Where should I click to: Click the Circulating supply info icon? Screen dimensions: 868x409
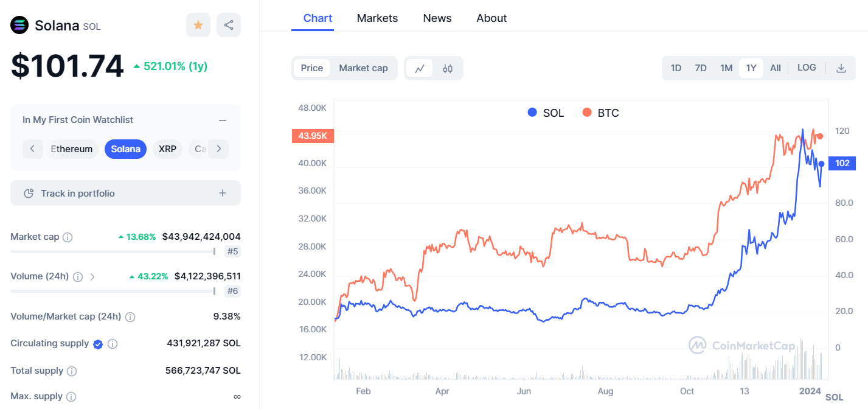(x=113, y=344)
